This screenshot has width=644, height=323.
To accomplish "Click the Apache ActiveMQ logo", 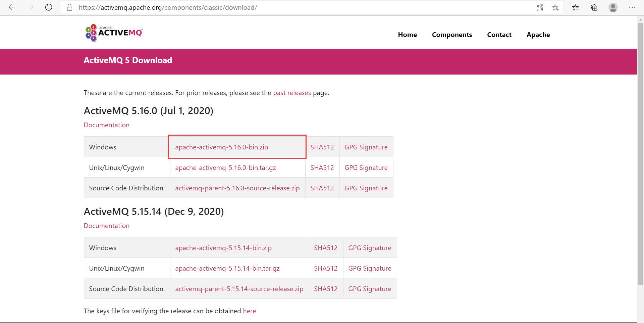I will click(x=114, y=33).
